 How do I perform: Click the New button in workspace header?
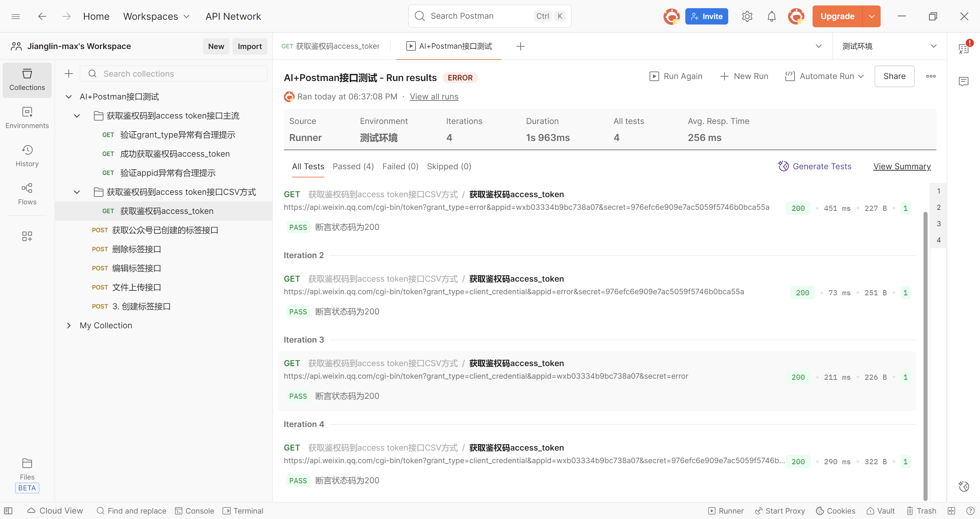tap(216, 46)
